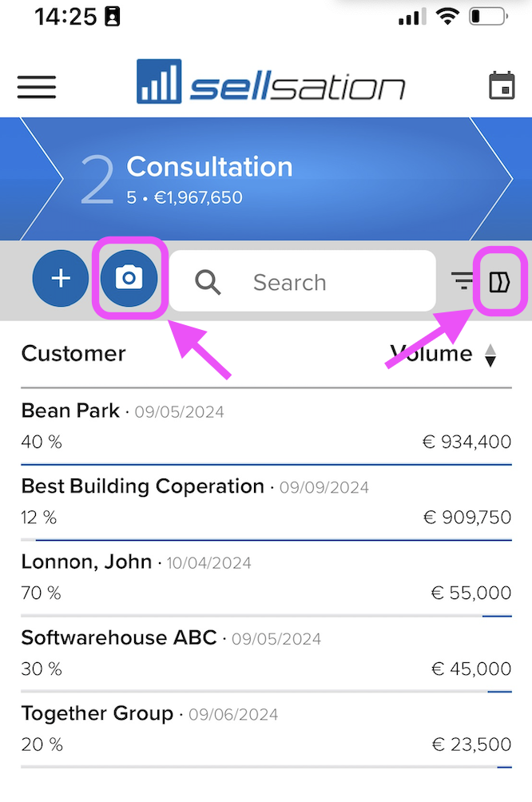Open Together Group deal entry

click(266, 729)
